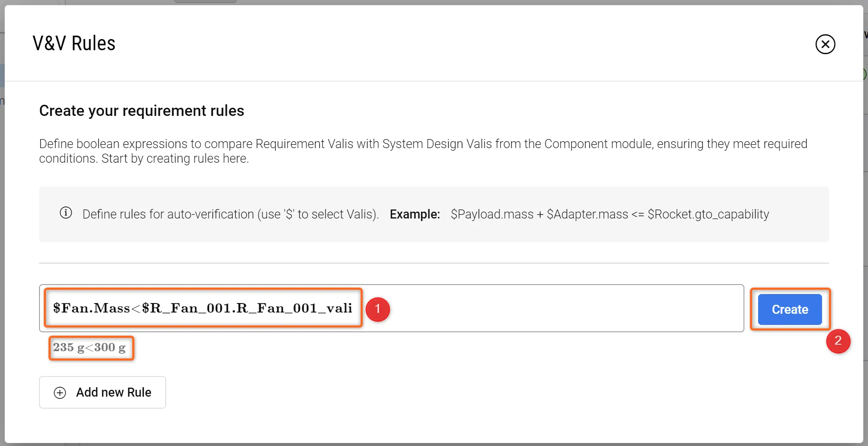Click the empty space inside the rule input
Viewport: 868px width, 446px height.
click(x=558, y=308)
